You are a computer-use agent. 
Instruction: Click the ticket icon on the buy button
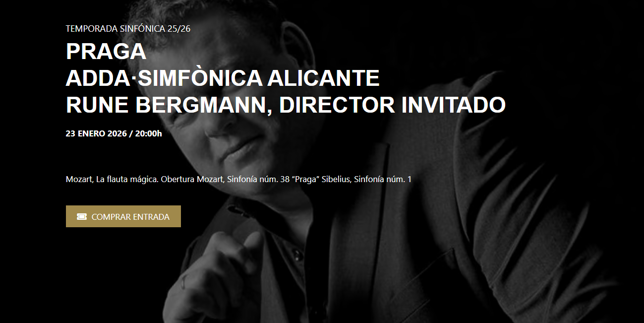click(x=82, y=217)
